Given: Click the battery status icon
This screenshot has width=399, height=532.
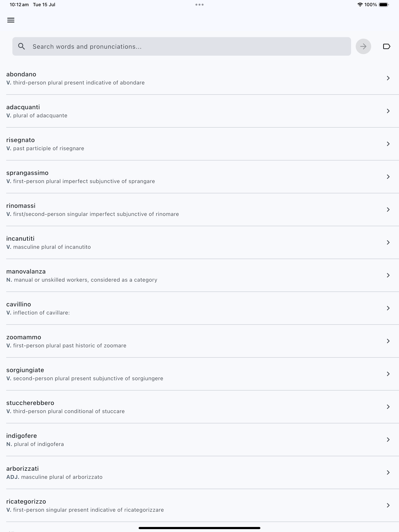Looking at the screenshot, I should 384,5.
